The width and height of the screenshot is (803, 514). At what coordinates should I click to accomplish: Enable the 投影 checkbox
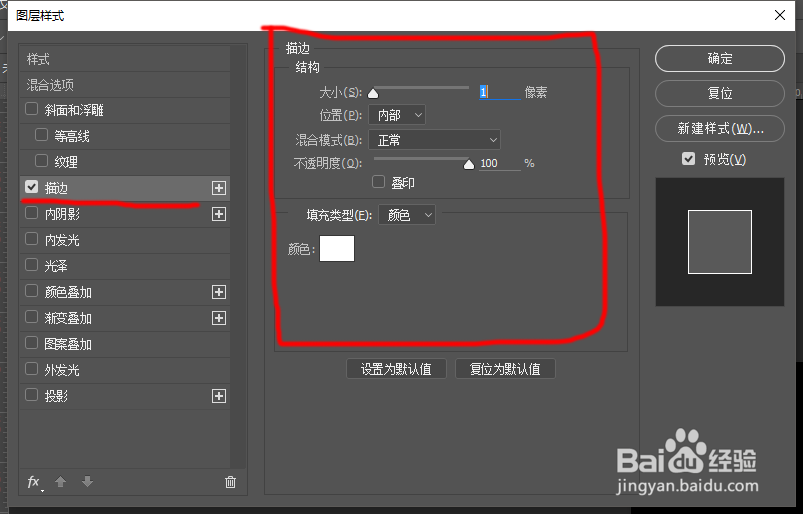[x=32, y=395]
